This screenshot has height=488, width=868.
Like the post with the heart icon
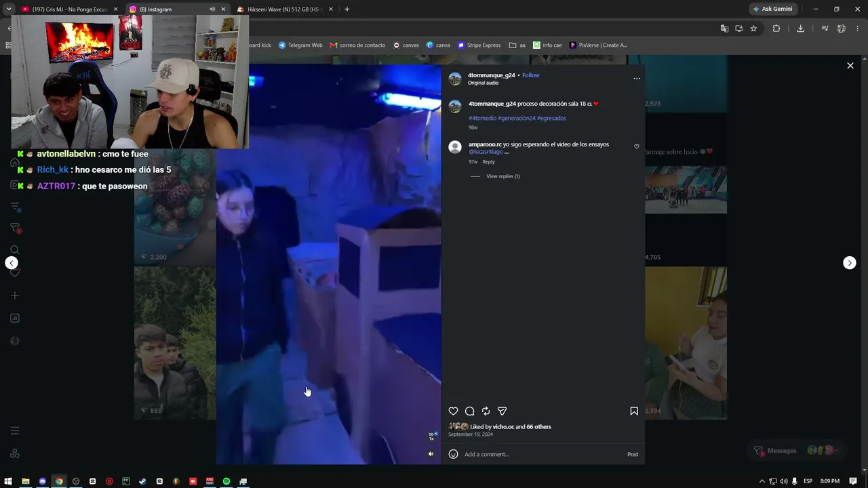(x=453, y=411)
